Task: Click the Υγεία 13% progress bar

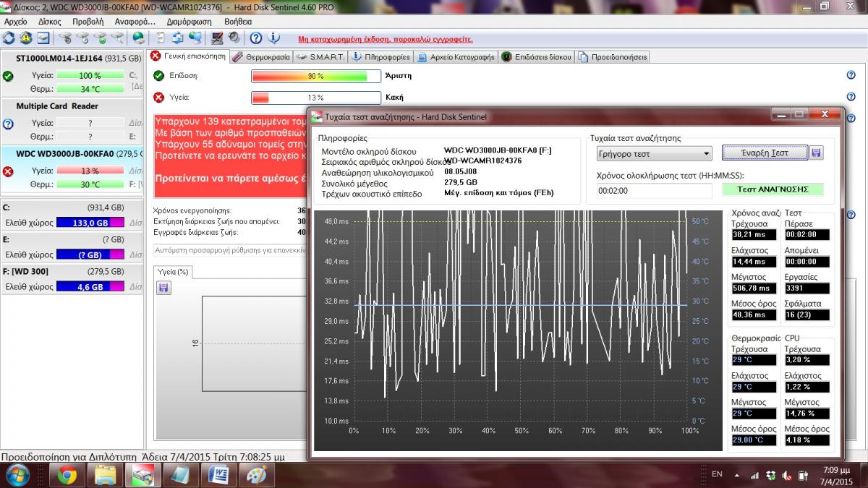Action: pos(315,98)
